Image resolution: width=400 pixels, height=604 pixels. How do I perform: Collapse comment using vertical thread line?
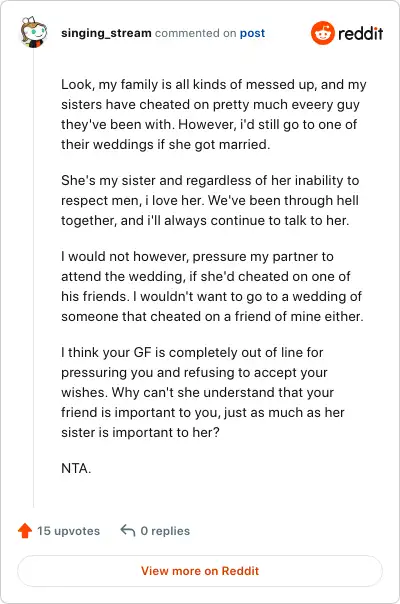tap(34, 277)
